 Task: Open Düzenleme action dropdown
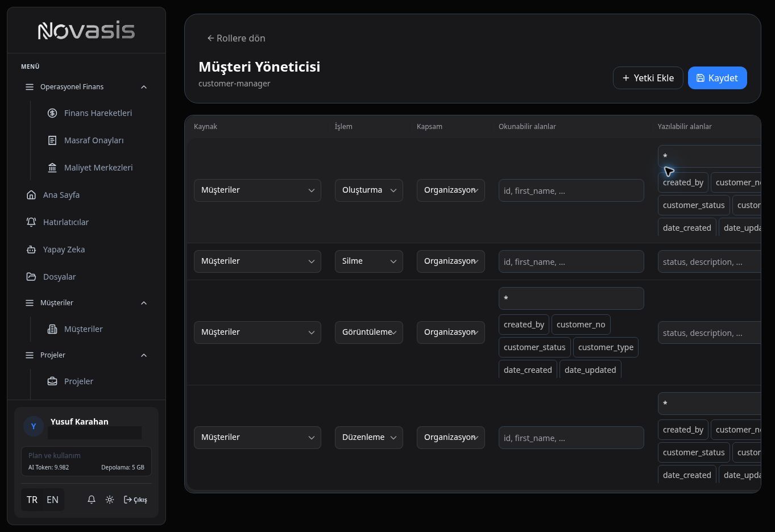(369, 438)
